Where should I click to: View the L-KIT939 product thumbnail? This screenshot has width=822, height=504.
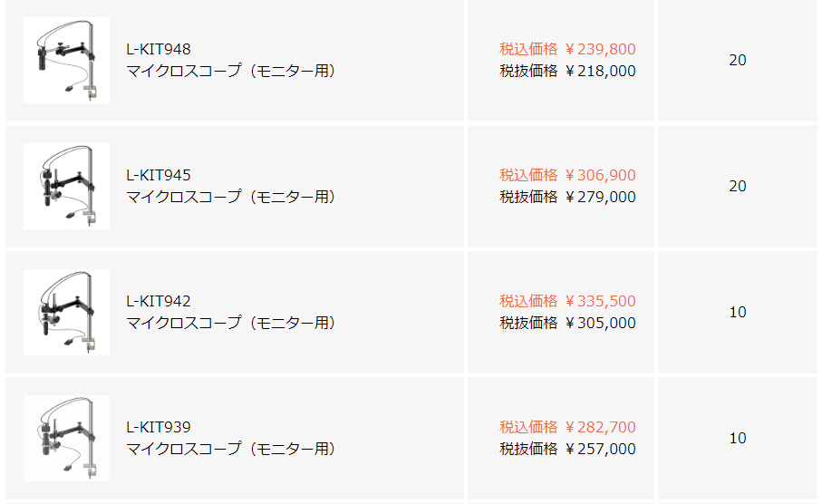(66, 438)
